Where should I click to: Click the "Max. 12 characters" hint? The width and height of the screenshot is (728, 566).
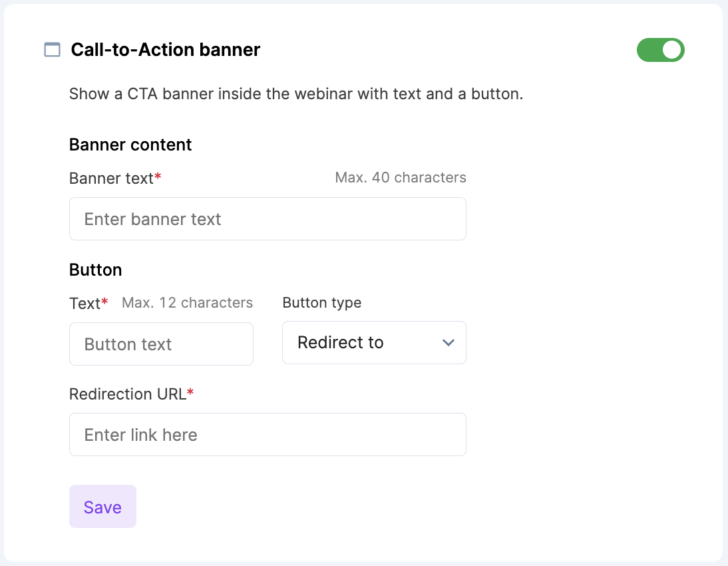(186, 302)
